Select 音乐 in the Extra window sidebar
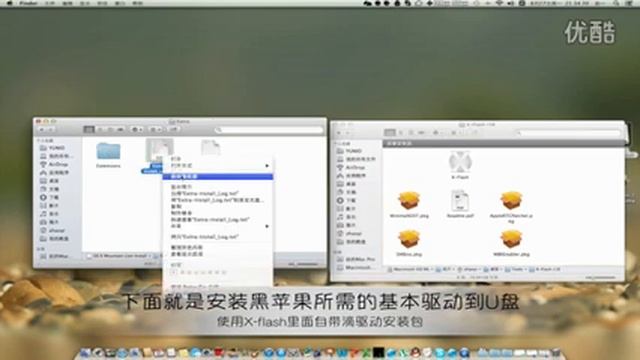 click(x=49, y=213)
